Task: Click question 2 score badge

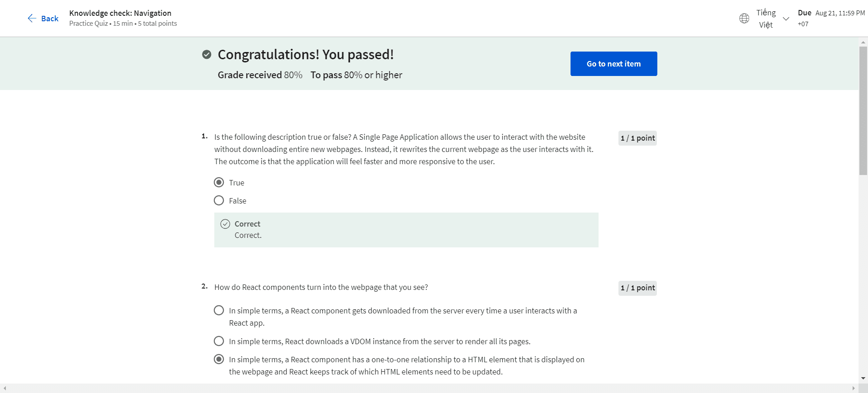Action: coord(637,288)
